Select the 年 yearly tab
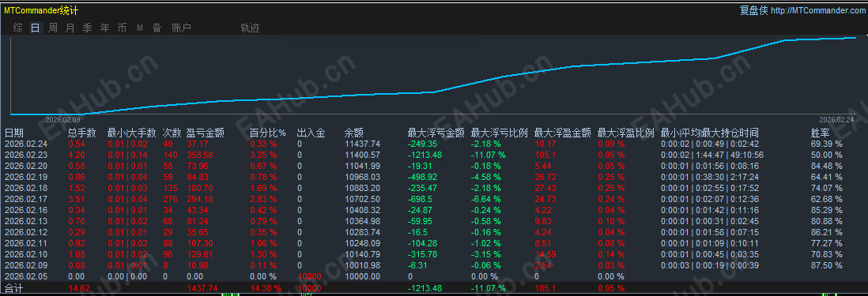Viewport: 868px width, 296px height. [x=104, y=28]
